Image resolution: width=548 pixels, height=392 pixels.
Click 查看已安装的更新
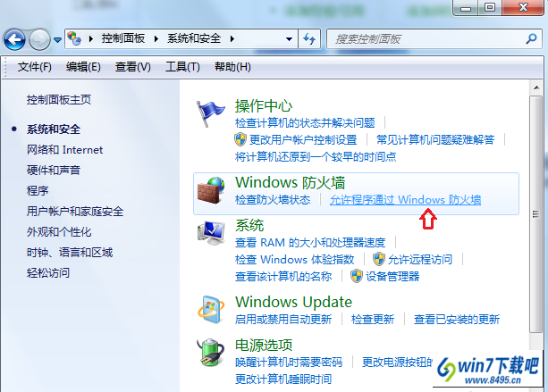pos(457,320)
